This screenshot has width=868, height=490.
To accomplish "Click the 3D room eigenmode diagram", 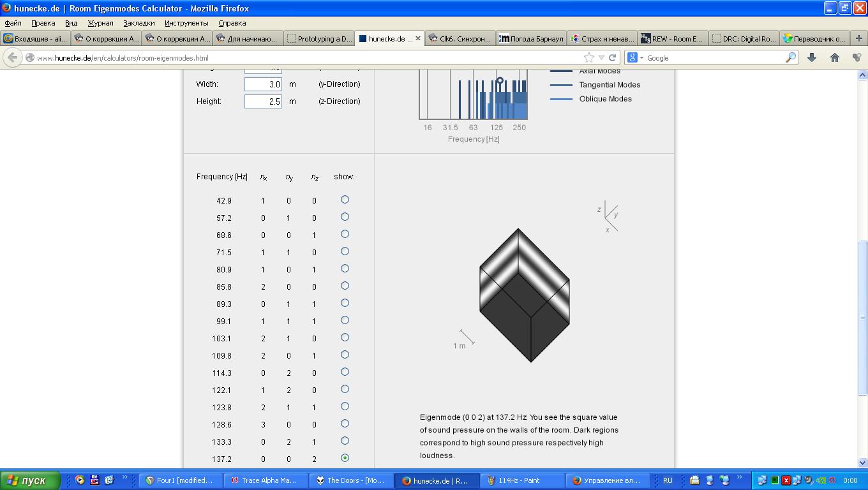I will pos(525,295).
